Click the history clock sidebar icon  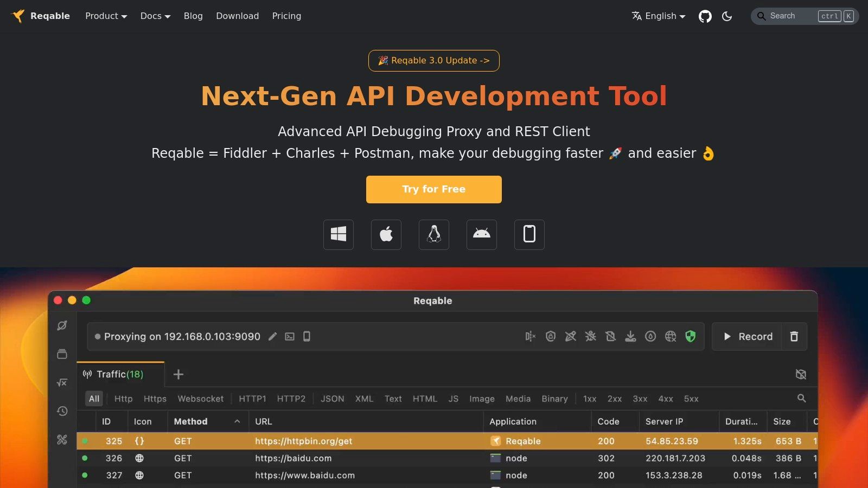point(62,411)
